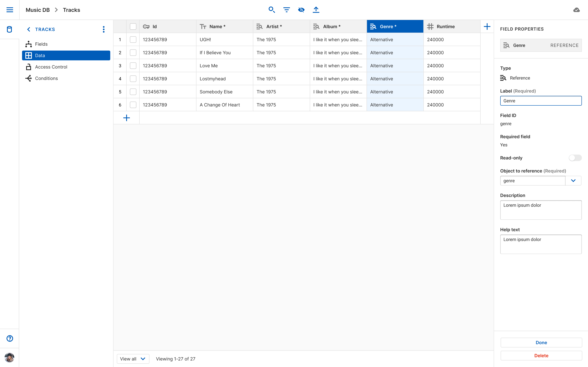Click the hidden fields eye icon
This screenshot has width=588, height=367.
(x=301, y=10)
